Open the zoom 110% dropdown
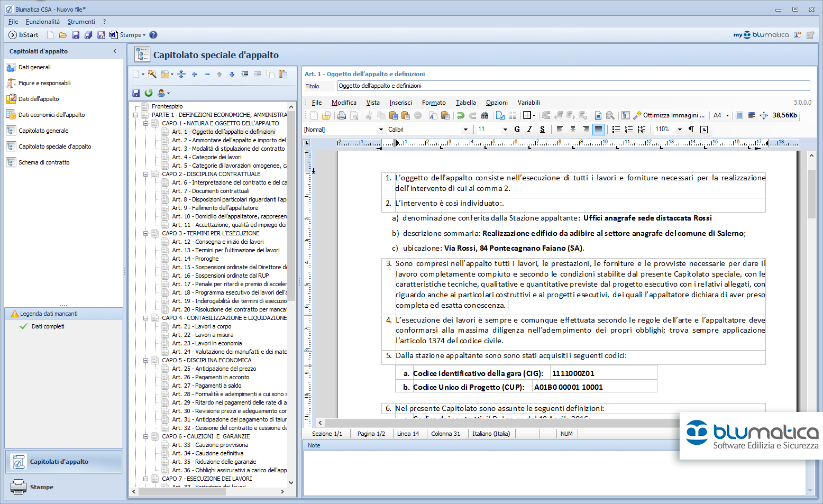This screenshot has width=823, height=504. pyautogui.click(x=680, y=130)
